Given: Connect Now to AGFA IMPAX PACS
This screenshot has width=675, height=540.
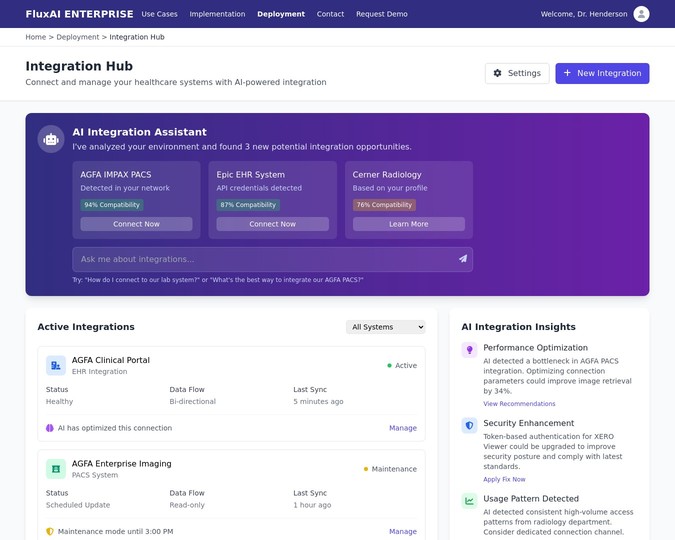Looking at the screenshot, I should tap(136, 224).
